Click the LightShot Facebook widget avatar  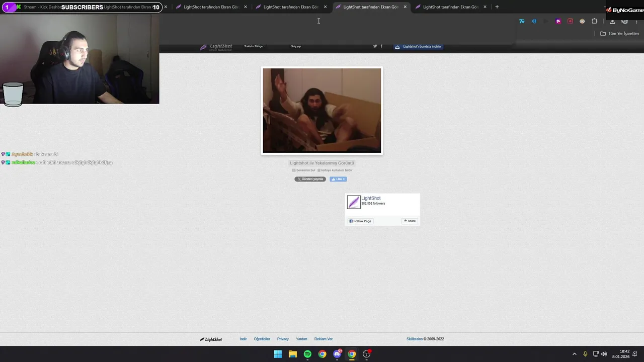click(x=354, y=202)
